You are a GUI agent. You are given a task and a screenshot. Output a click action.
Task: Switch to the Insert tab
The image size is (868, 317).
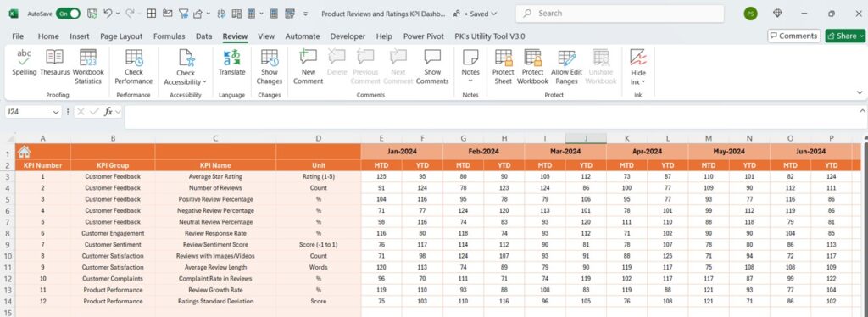80,36
